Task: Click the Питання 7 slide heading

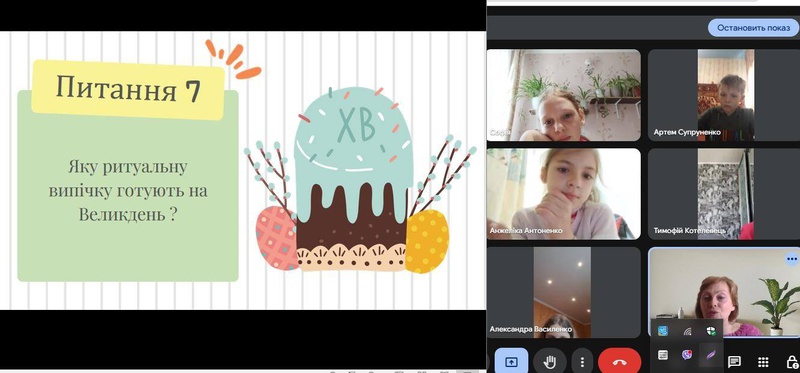Action: (128, 90)
